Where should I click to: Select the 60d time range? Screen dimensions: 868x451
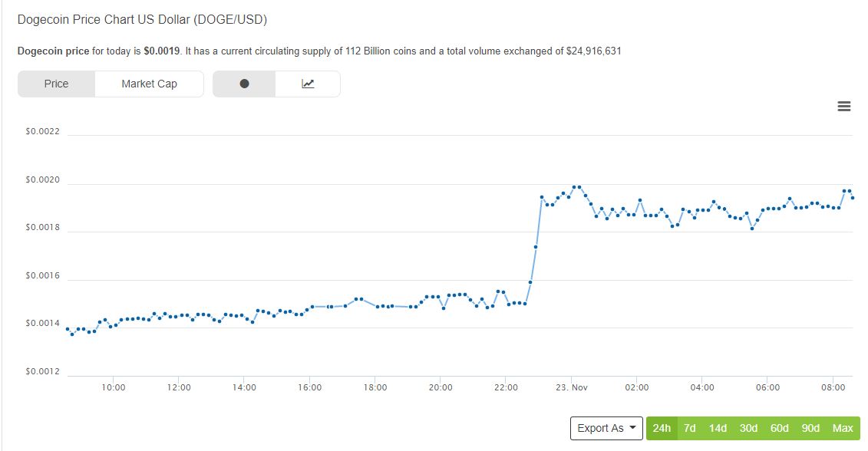(x=780, y=428)
